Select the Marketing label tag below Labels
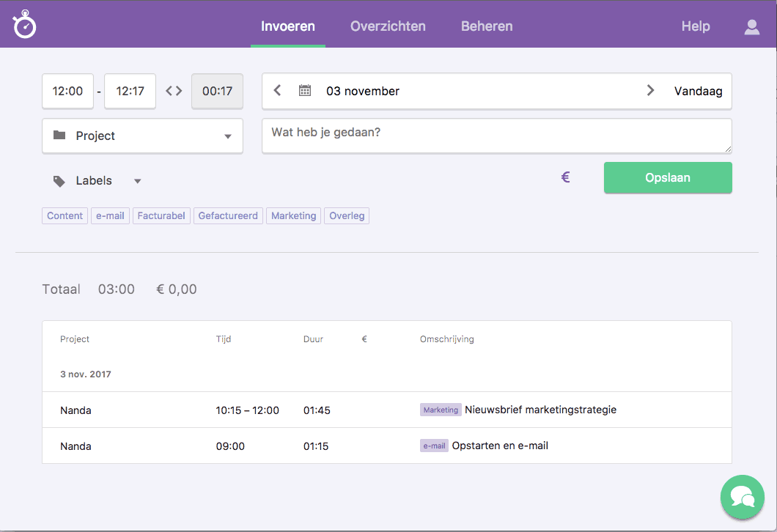Image resolution: width=777 pixels, height=532 pixels. click(x=294, y=216)
